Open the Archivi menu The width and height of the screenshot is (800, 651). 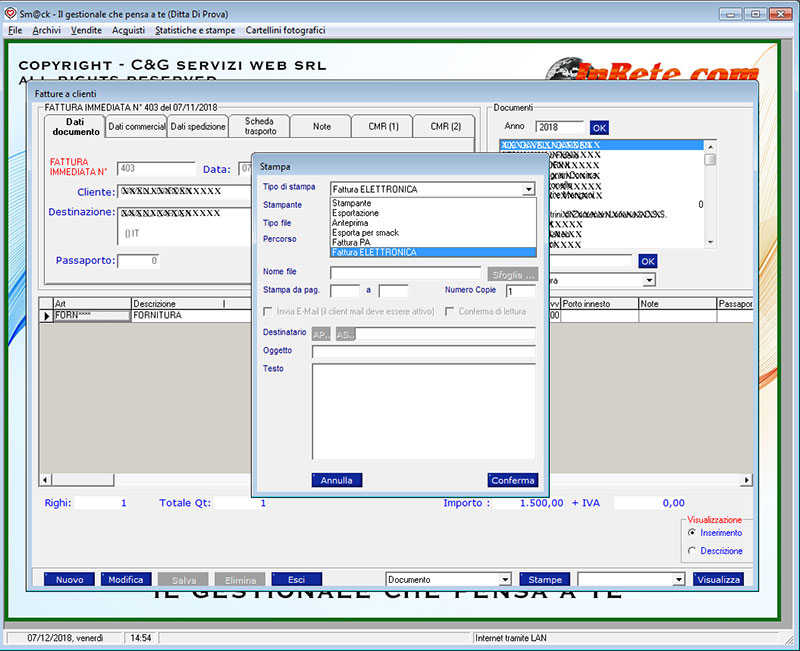click(x=46, y=30)
